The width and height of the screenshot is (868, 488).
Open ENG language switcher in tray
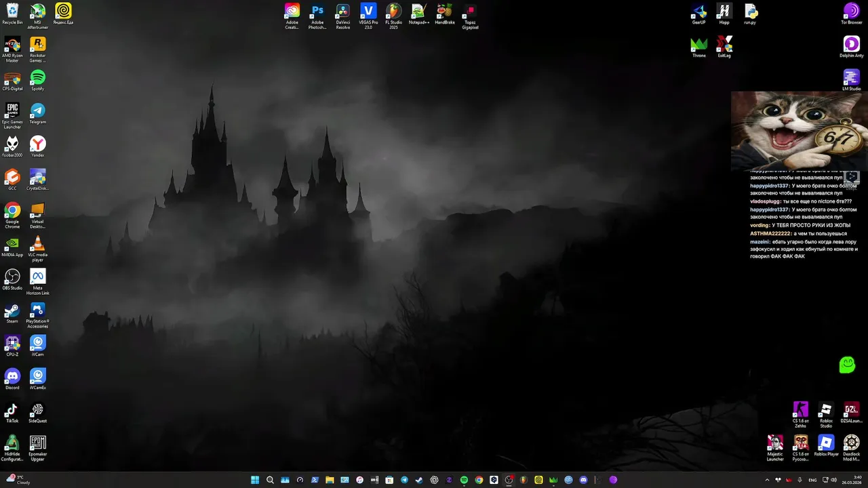point(812,480)
